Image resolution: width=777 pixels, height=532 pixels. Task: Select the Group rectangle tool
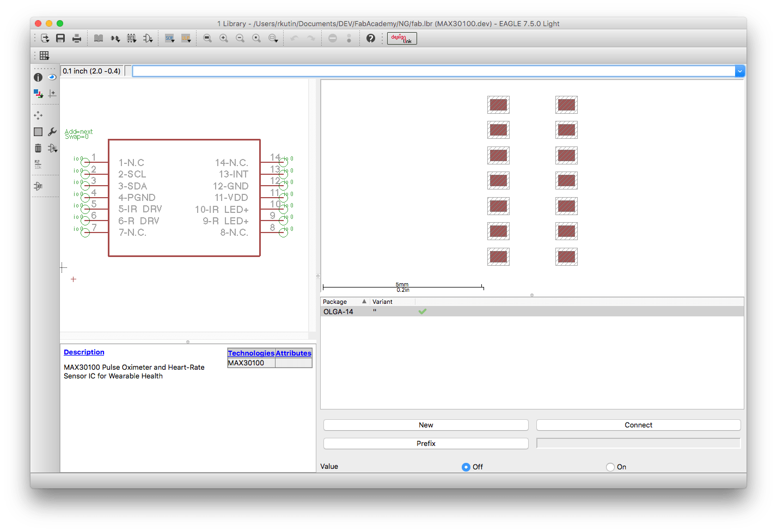click(x=38, y=132)
